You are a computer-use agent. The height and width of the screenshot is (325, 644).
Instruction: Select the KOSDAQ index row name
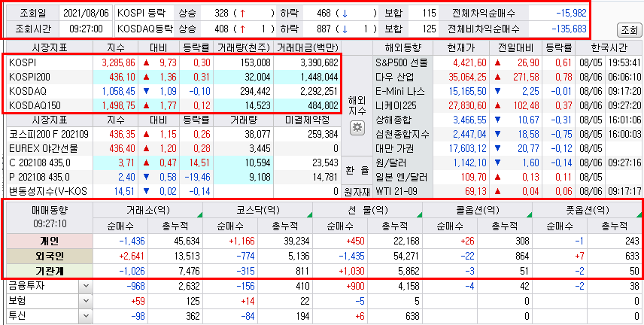tap(27, 91)
